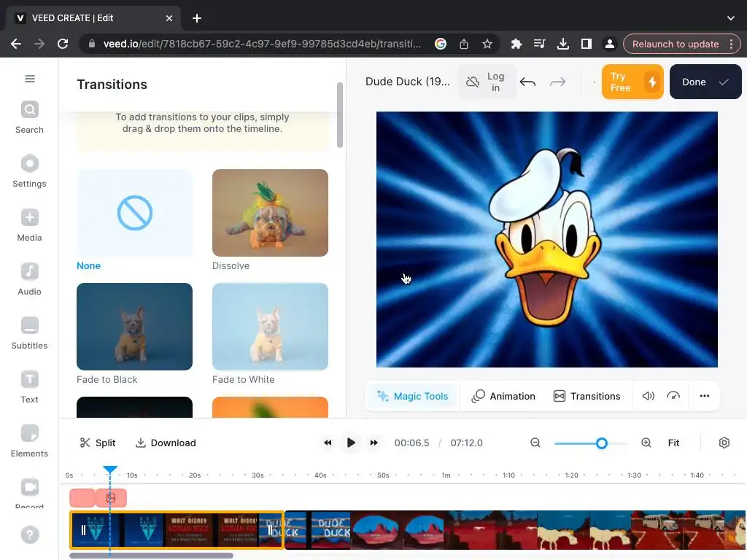Redo the last action
Viewport: 747px width, 560px height.
[x=557, y=82]
